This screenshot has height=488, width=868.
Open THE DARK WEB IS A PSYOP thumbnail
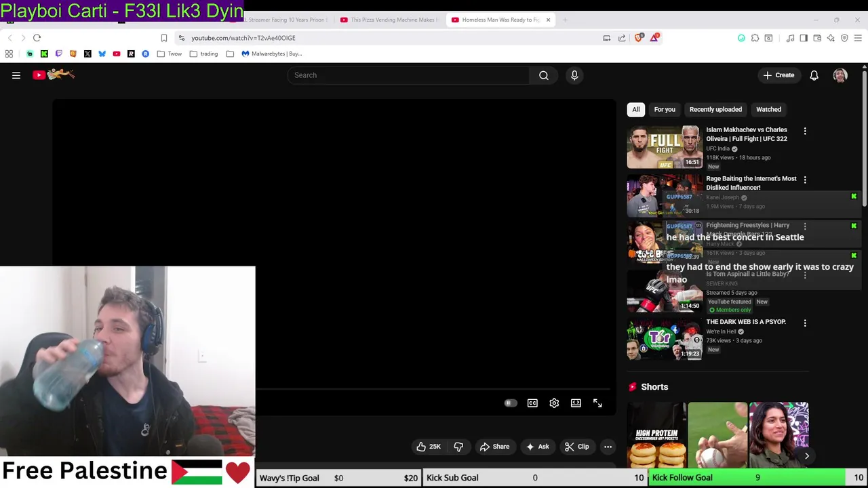(x=665, y=338)
